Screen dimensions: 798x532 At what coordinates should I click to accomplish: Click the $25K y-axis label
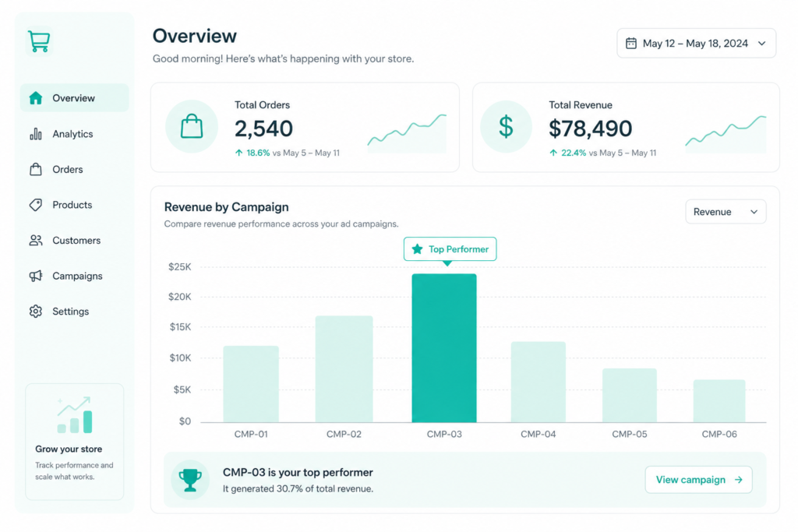tap(180, 266)
